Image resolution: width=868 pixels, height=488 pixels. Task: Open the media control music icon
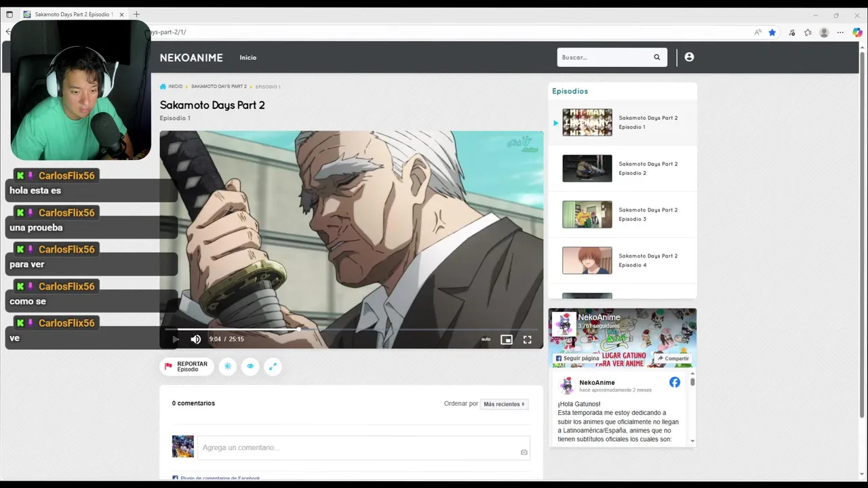point(792,32)
